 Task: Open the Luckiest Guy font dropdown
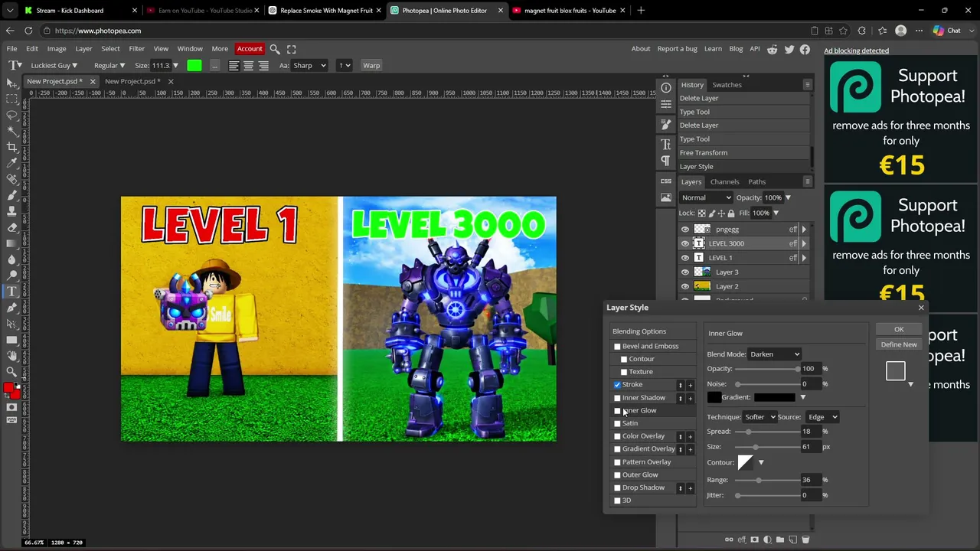click(53, 66)
